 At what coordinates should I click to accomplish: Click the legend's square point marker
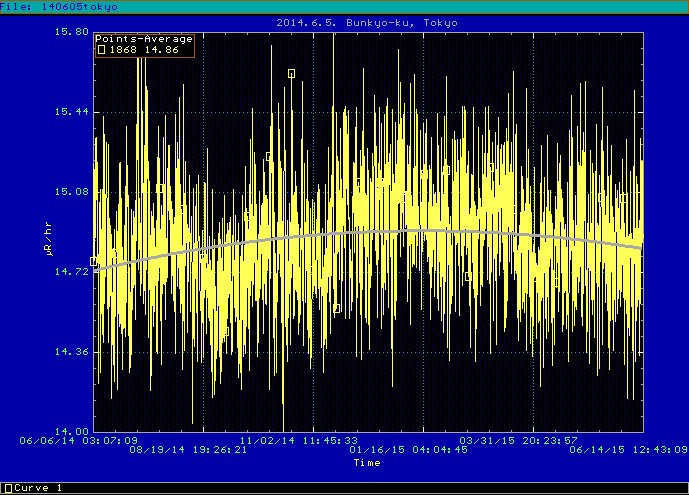click(101, 49)
